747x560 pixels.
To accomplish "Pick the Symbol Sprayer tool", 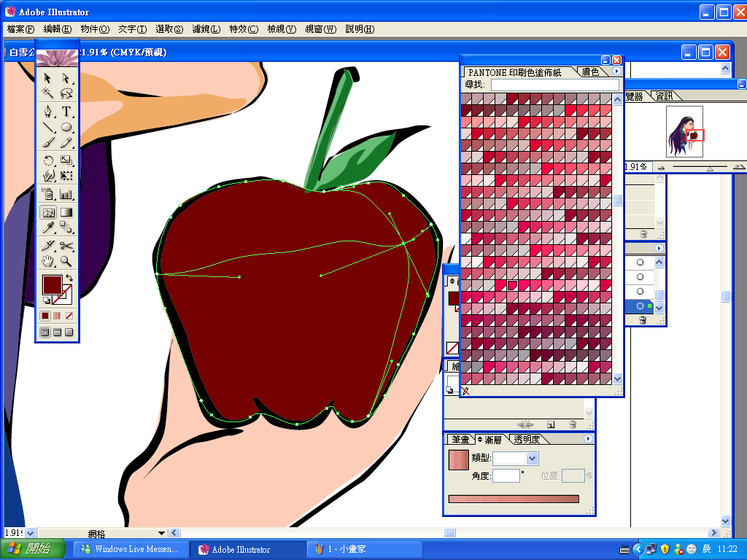I will tap(47, 194).
